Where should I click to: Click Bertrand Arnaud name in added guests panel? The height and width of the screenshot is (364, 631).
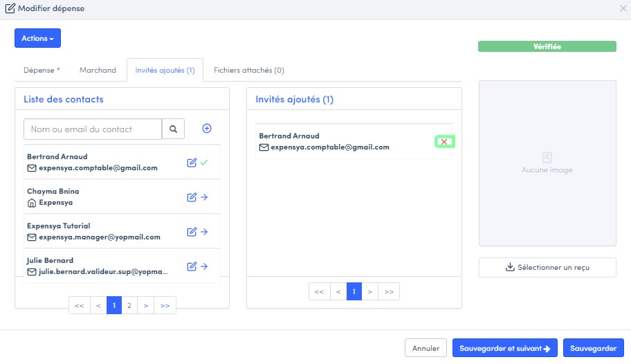coord(289,136)
